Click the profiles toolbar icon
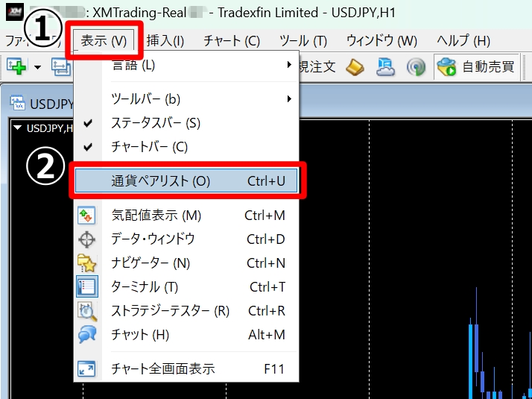This screenshot has width=532, height=399. [61, 66]
